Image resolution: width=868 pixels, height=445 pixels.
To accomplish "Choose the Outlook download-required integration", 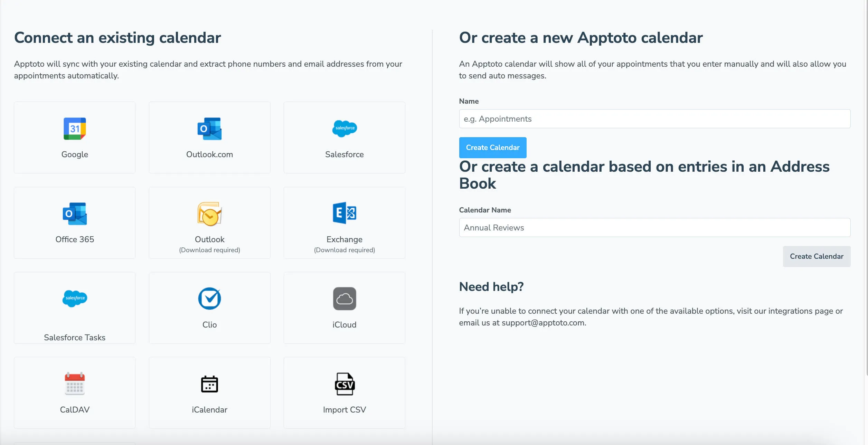I will 209,223.
